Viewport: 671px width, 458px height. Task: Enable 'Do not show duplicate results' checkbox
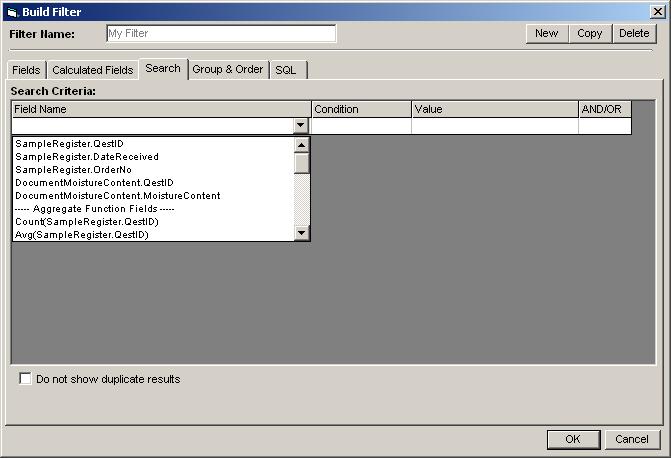click(x=26, y=379)
